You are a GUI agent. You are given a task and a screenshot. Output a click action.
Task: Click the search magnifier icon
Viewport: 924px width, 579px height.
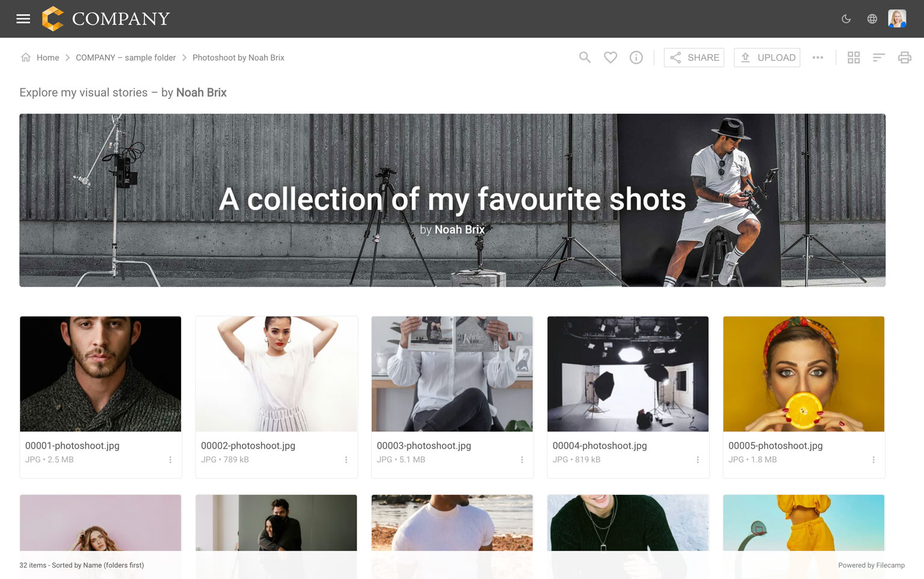pyautogui.click(x=585, y=58)
